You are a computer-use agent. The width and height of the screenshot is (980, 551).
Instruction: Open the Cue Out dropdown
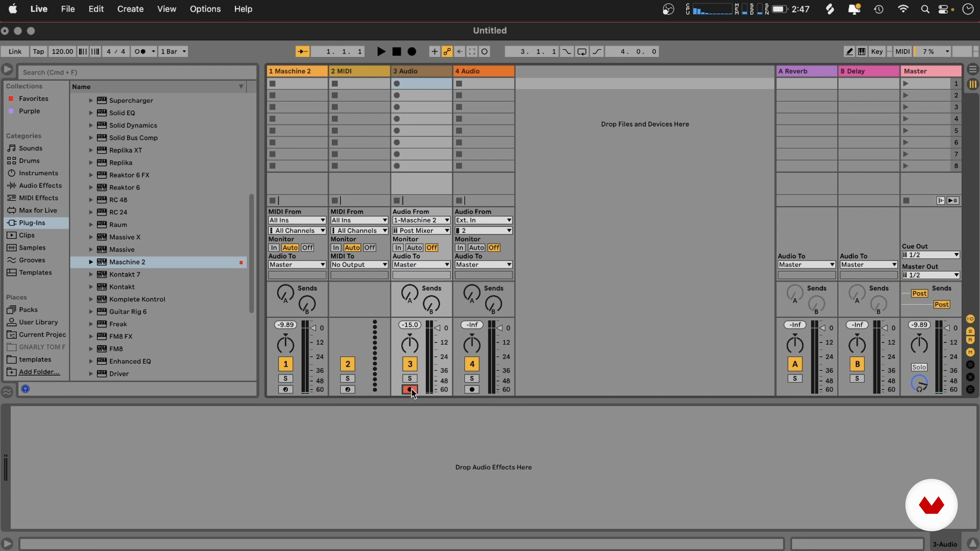click(x=930, y=255)
